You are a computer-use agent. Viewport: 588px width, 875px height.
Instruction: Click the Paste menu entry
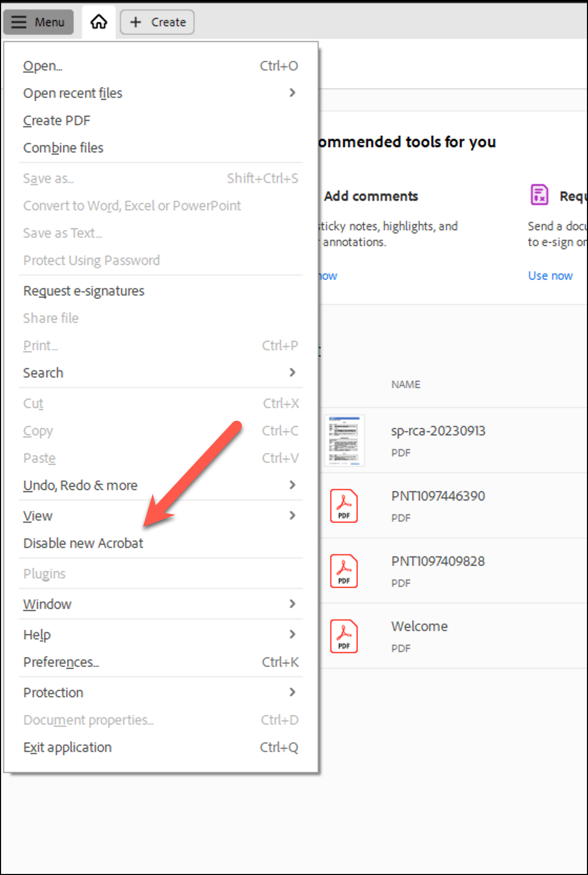coord(160,458)
